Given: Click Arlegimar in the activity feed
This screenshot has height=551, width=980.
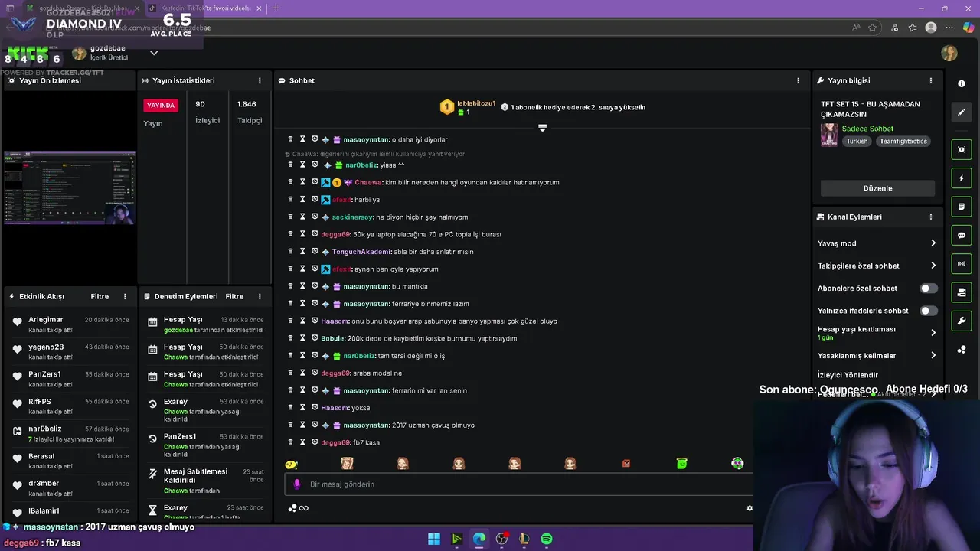Looking at the screenshot, I should click(46, 319).
